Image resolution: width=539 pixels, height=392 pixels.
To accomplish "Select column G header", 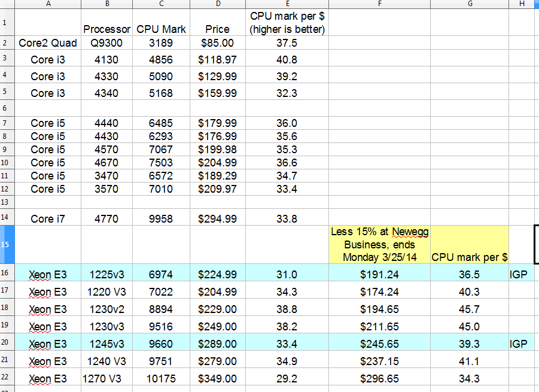I will [470, 4].
